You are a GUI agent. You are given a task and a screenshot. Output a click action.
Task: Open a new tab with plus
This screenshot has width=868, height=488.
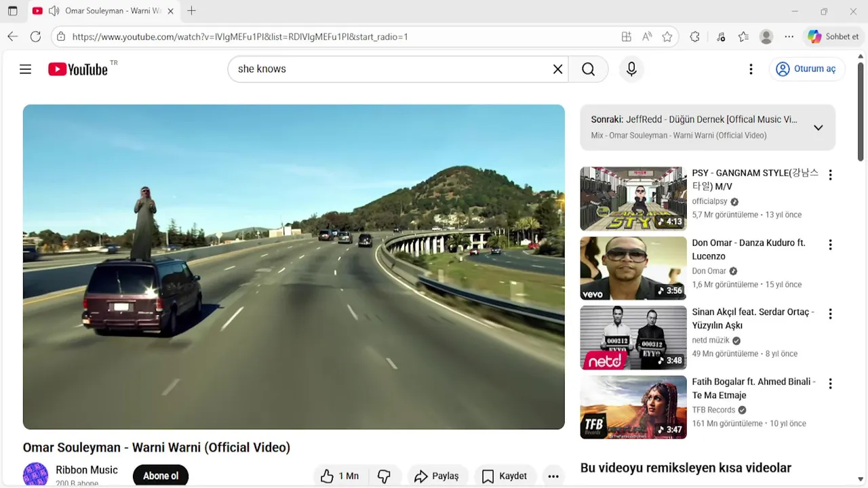pyautogui.click(x=191, y=11)
